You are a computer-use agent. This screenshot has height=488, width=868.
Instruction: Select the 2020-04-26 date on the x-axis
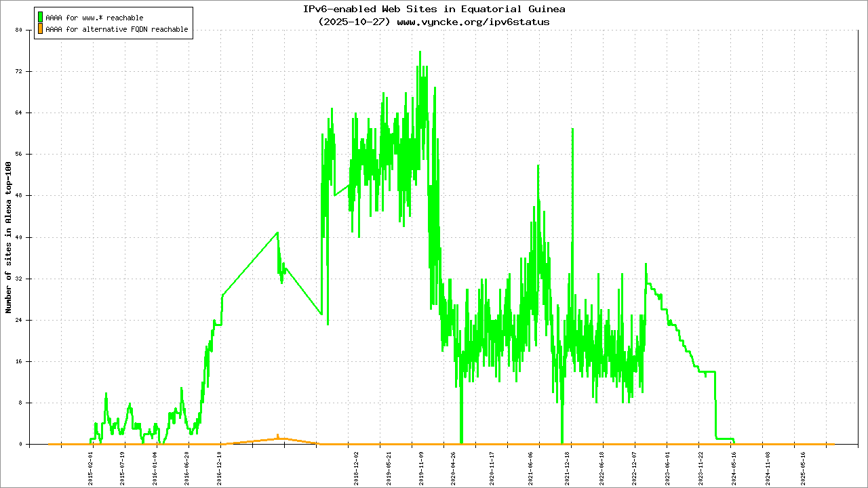[452, 467]
